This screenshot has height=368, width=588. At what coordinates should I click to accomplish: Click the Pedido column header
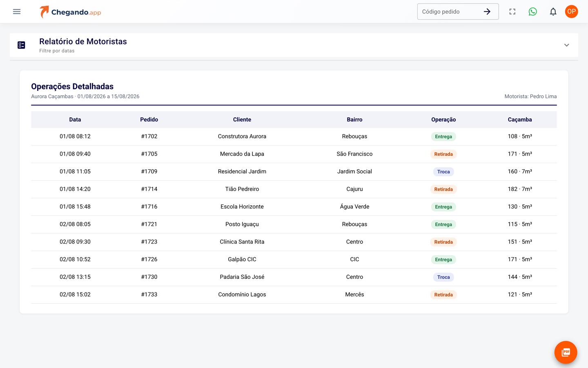149,119
